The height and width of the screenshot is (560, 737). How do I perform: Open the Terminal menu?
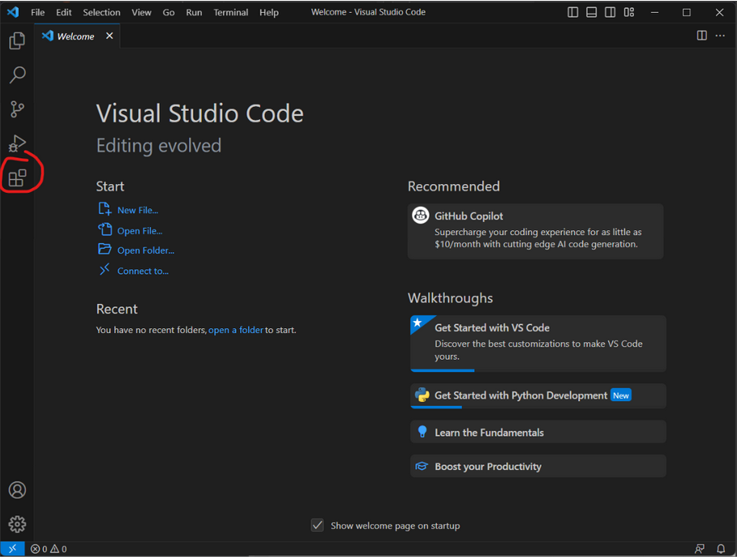[x=230, y=12]
